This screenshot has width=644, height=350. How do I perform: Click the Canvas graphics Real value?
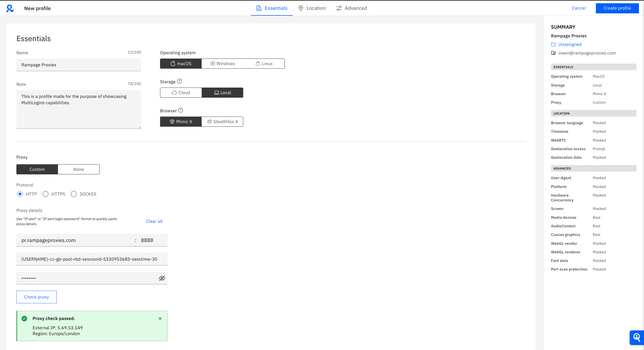pos(596,235)
